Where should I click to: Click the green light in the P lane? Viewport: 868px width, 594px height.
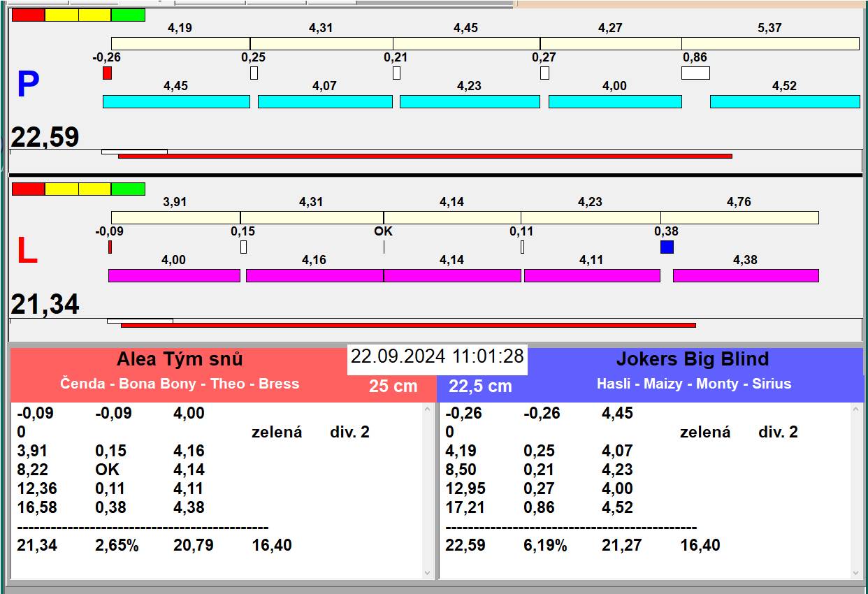tap(128, 15)
